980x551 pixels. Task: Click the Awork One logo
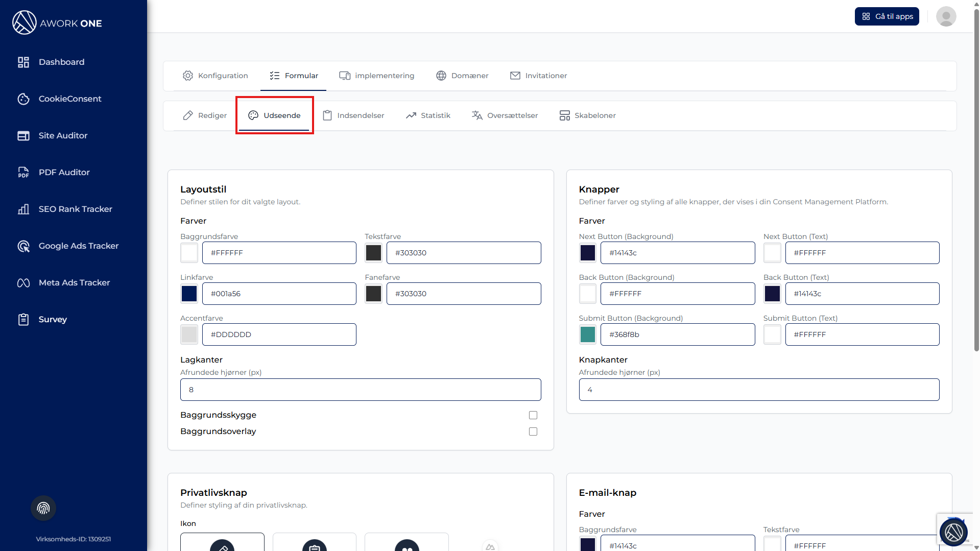[57, 23]
